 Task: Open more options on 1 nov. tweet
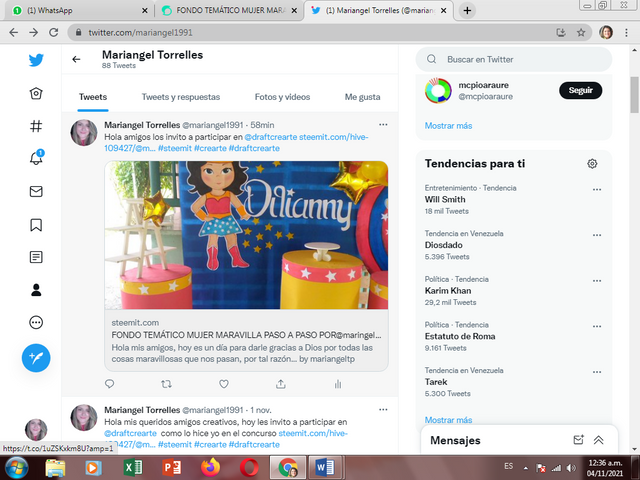click(x=383, y=409)
